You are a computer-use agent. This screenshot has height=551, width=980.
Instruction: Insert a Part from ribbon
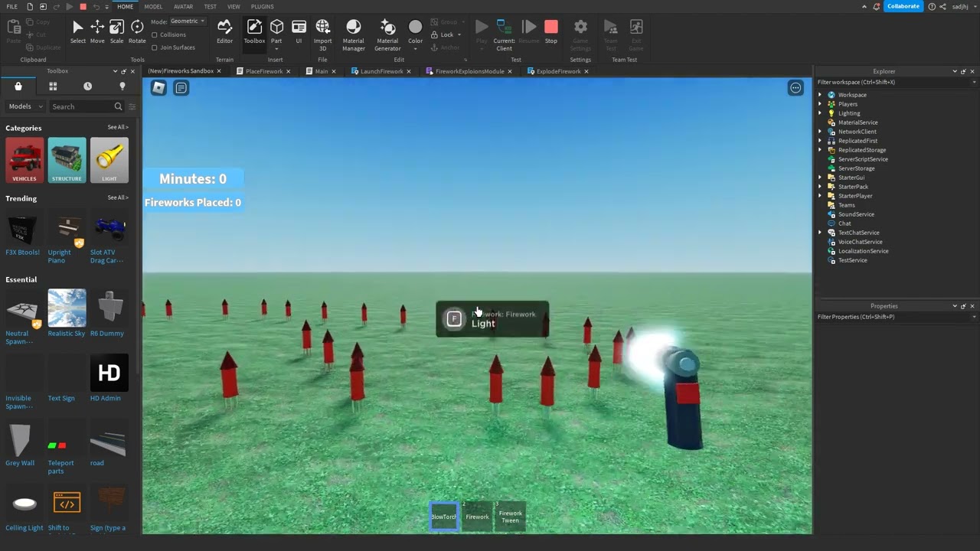[276, 32]
